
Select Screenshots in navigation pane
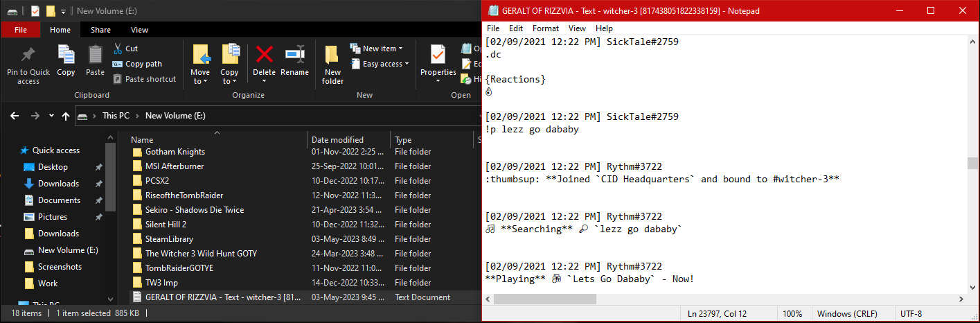(60, 267)
